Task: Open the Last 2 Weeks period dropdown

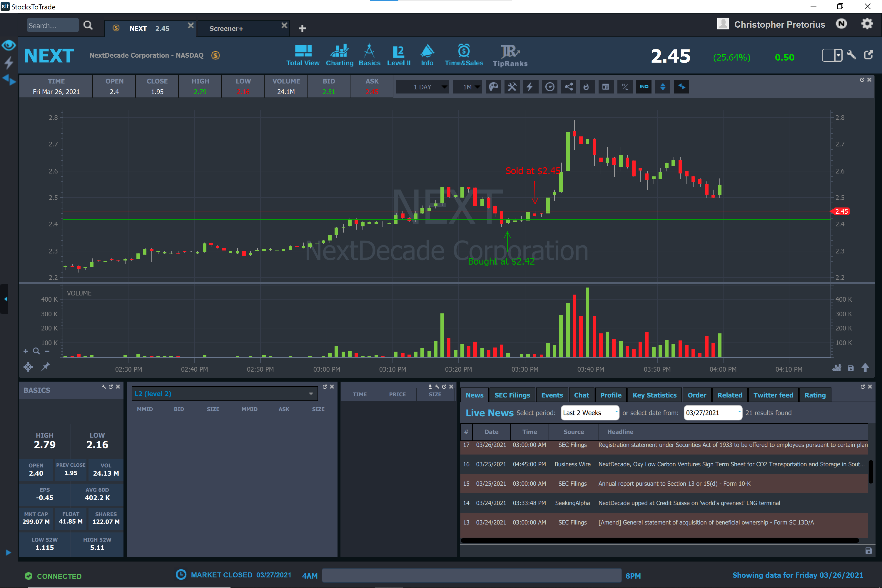Action: click(x=589, y=412)
